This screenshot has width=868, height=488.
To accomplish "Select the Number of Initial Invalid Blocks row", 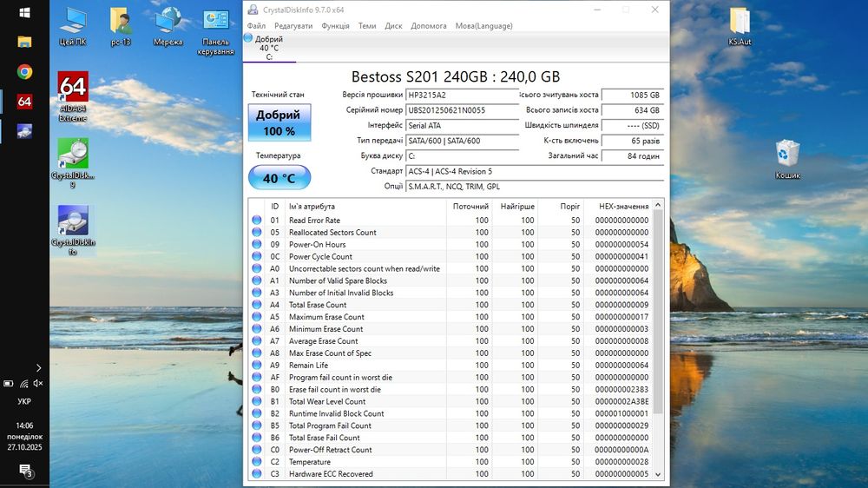I will 450,293.
